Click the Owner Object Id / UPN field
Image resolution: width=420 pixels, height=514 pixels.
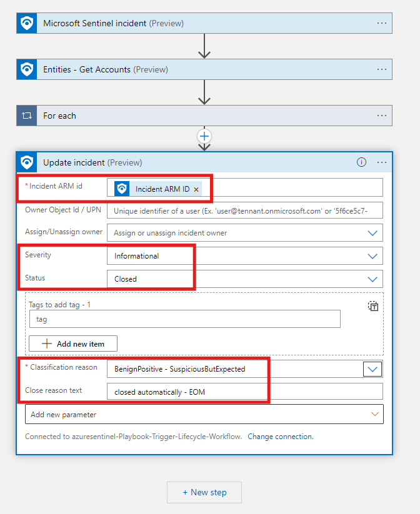click(x=244, y=210)
